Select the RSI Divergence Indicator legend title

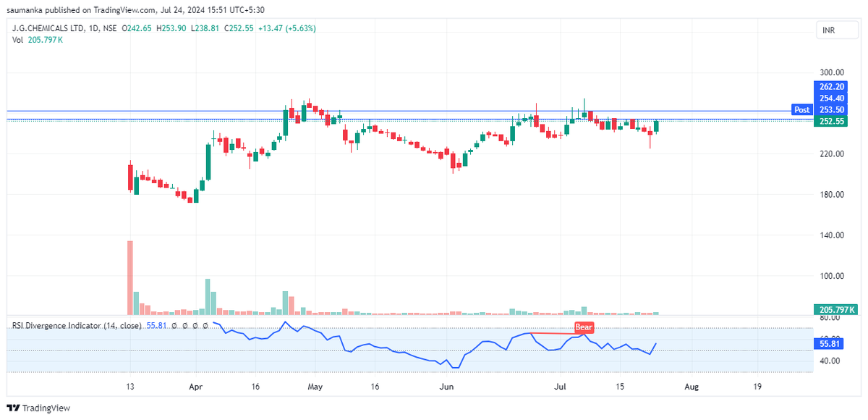pos(77,326)
